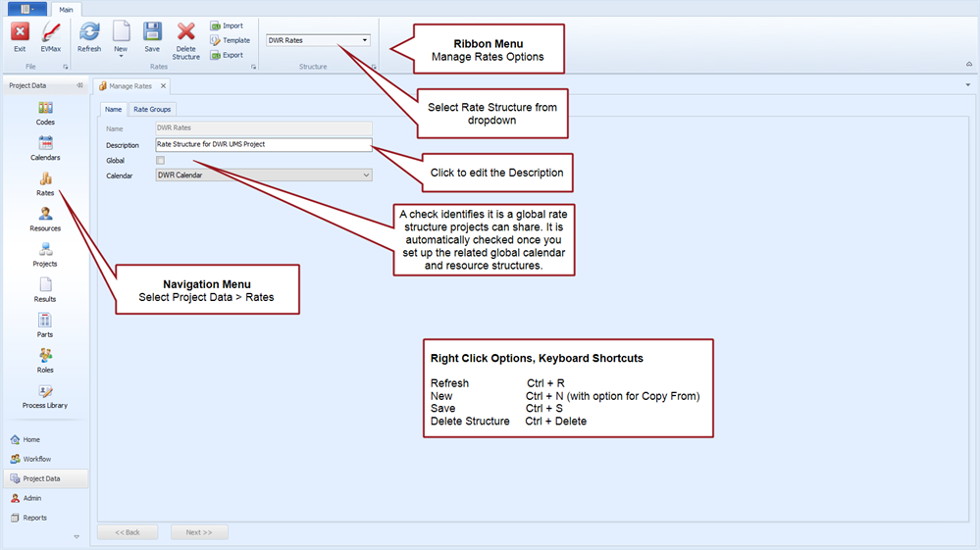Open the New button dropdown arrow
Viewport: 980px width, 550px height.
pos(121,57)
